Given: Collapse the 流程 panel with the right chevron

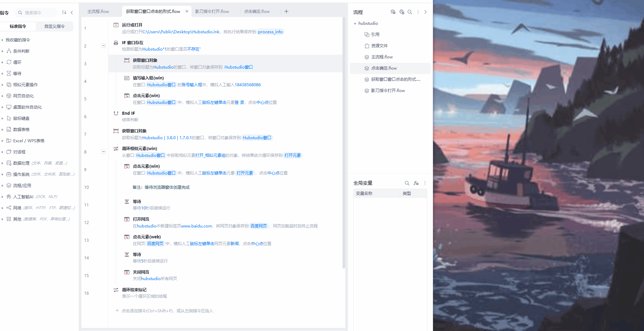Looking at the screenshot, I should pyautogui.click(x=425, y=12).
